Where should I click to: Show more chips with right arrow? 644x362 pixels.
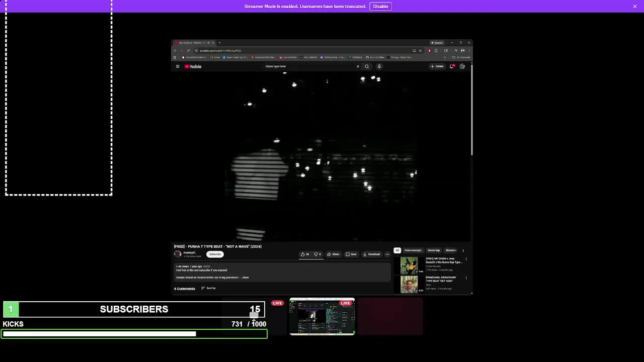coord(463,250)
